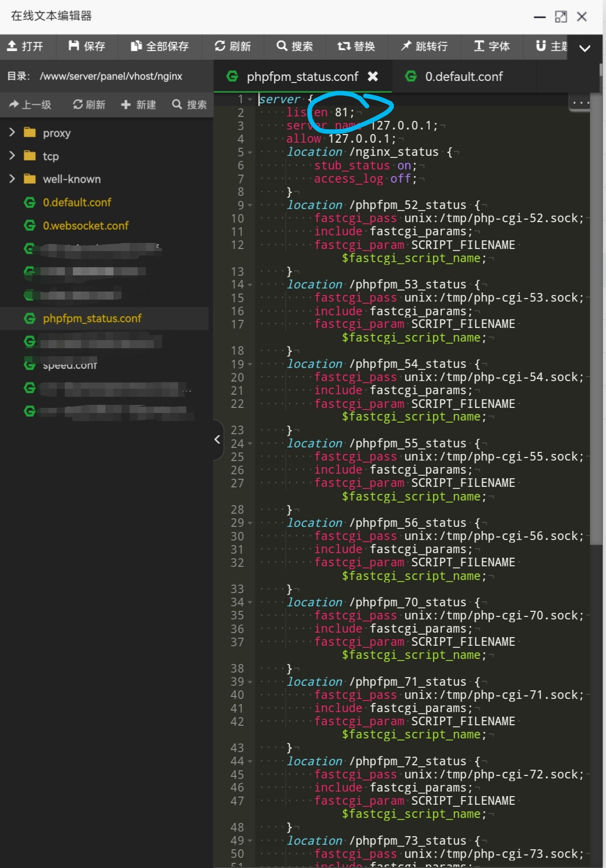This screenshot has width=606, height=868.
Task: Save file with the 保存 button
Action: coord(87,47)
